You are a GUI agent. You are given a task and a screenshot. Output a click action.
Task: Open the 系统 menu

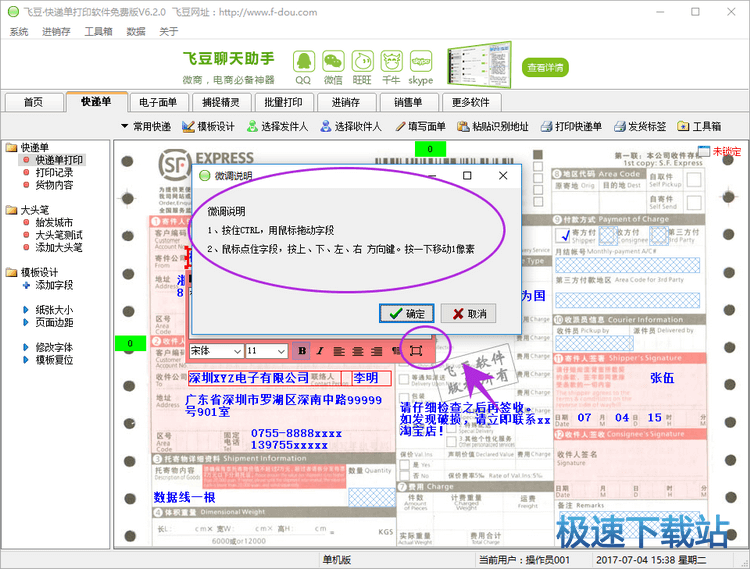19,32
